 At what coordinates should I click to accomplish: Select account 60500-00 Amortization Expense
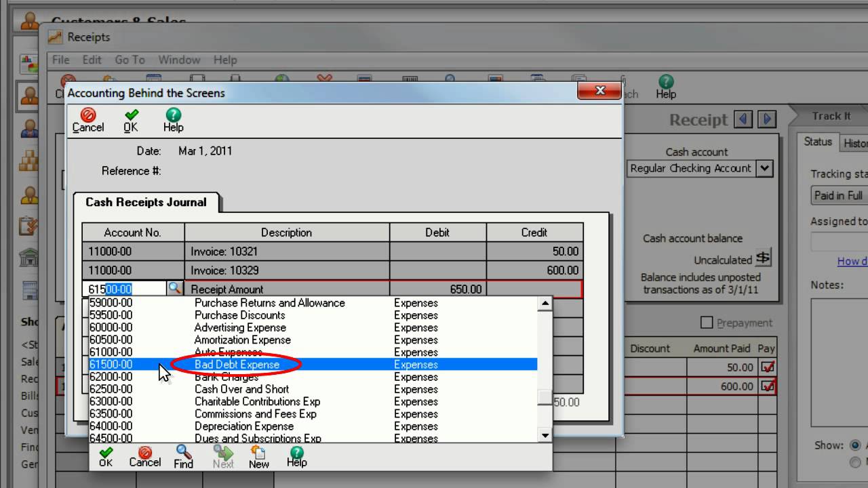point(313,340)
